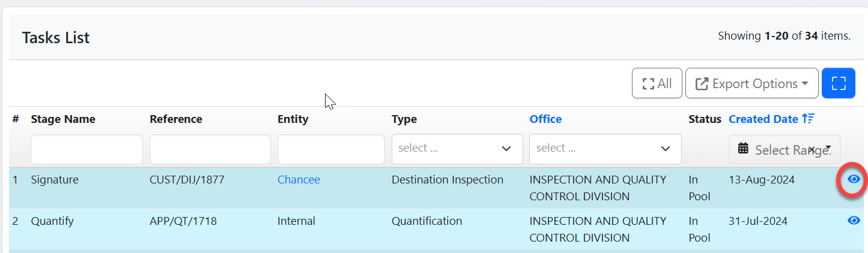Click the Destination Inspection type cell
868x253 pixels.
pos(447,180)
